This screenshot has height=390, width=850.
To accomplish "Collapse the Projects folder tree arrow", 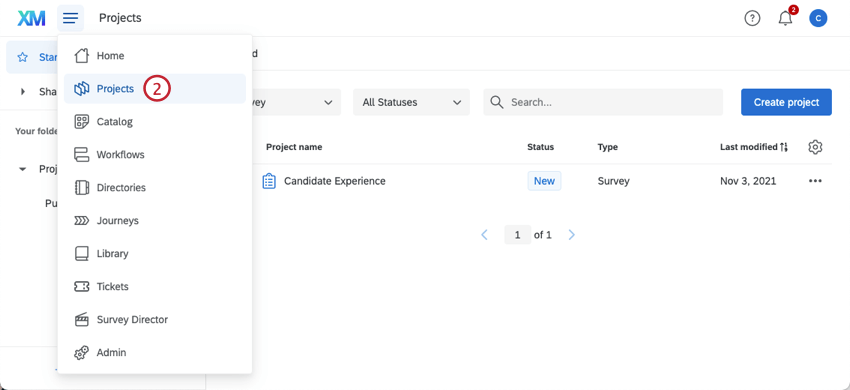I will (x=23, y=169).
